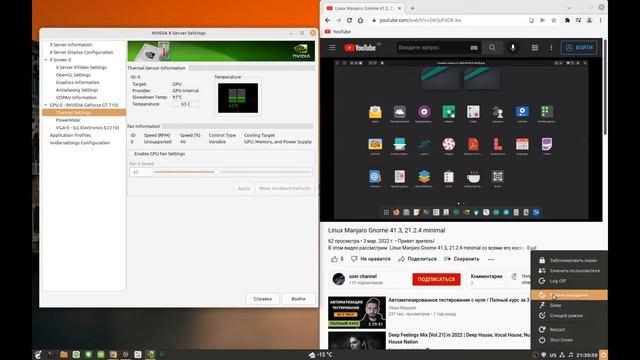Open the user channel avatar
Screen dimensions: 640x360
click(x=339, y=279)
